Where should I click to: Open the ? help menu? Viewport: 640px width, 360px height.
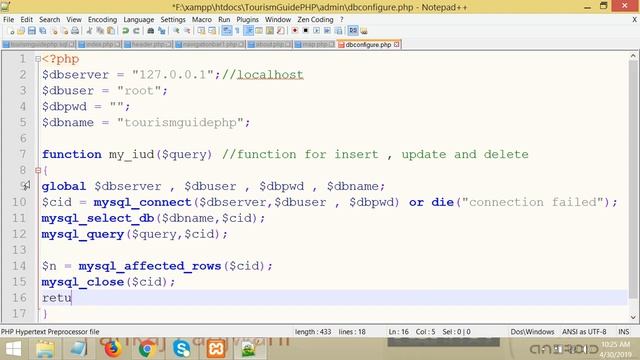pyautogui.click(x=342, y=20)
